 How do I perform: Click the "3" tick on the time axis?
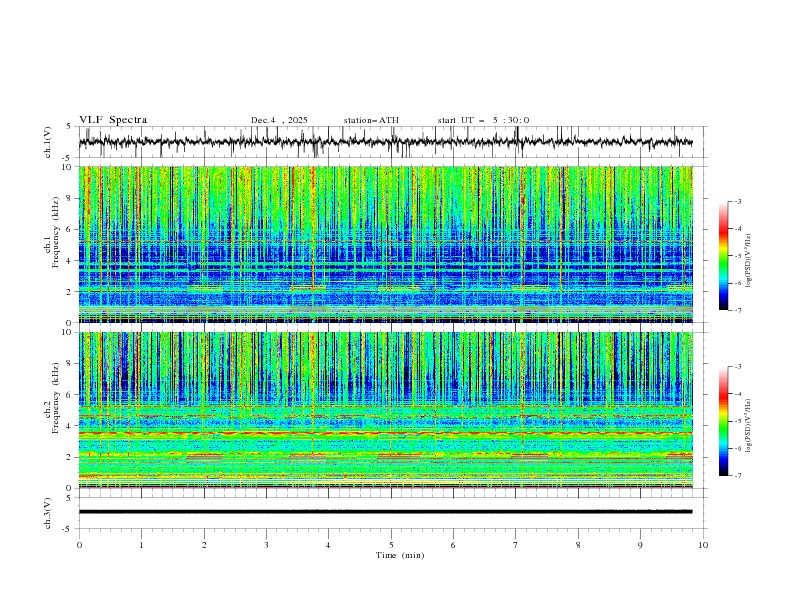(x=266, y=545)
